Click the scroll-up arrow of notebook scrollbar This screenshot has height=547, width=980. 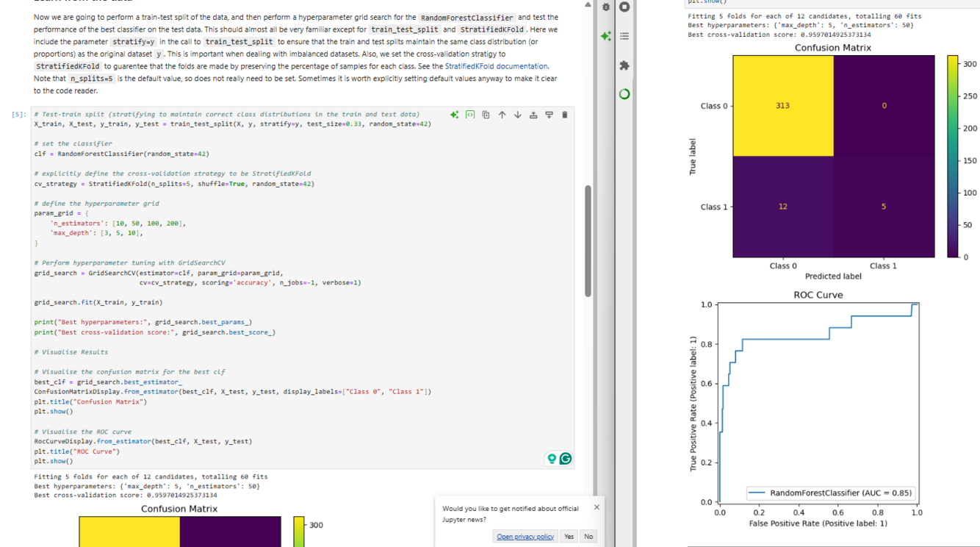point(588,4)
